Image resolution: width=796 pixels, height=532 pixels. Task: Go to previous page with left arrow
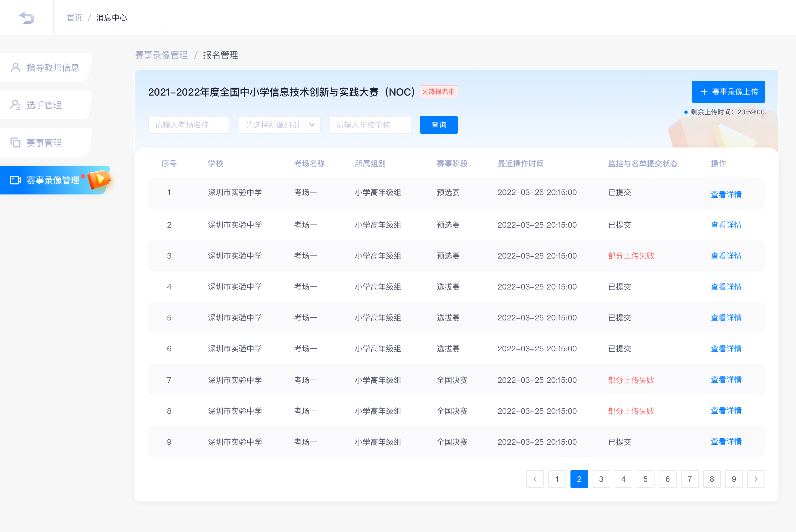[535, 479]
